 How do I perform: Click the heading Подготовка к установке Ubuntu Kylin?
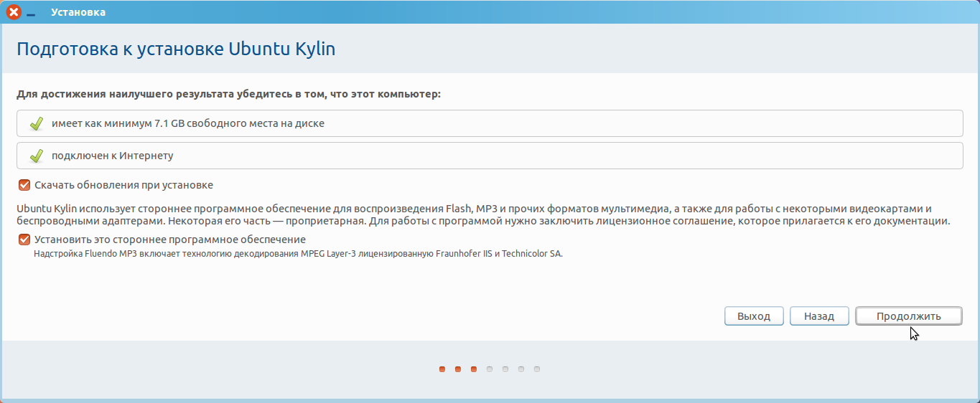click(176, 49)
